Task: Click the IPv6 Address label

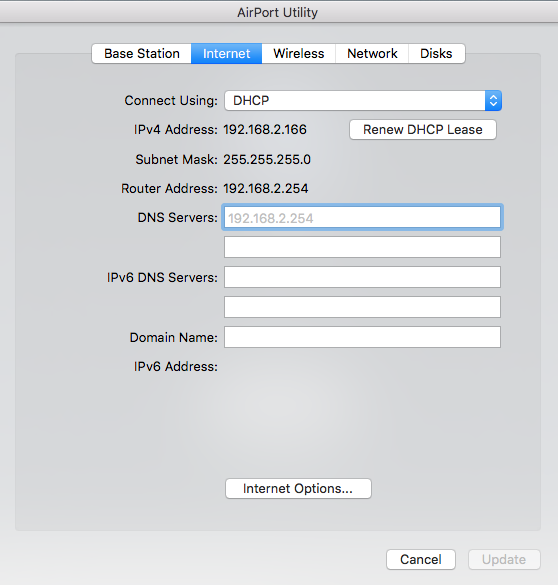Action: (x=176, y=366)
